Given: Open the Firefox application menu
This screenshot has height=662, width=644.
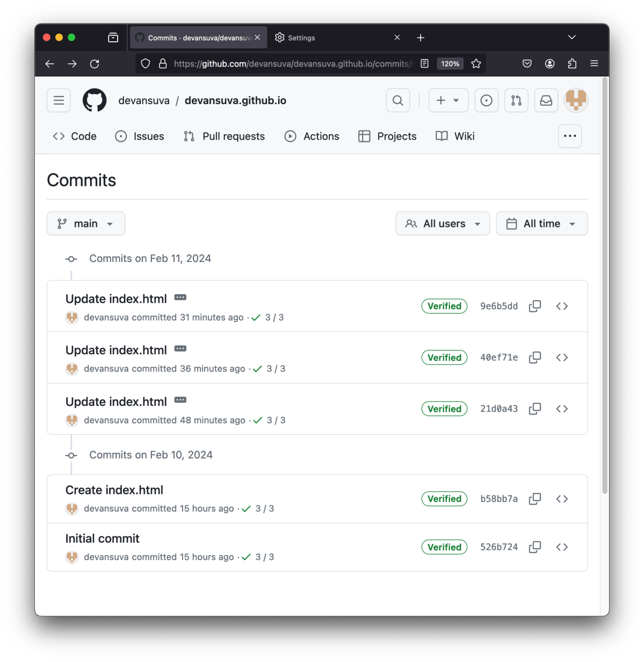Looking at the screenshot, I should click(594, 64).
